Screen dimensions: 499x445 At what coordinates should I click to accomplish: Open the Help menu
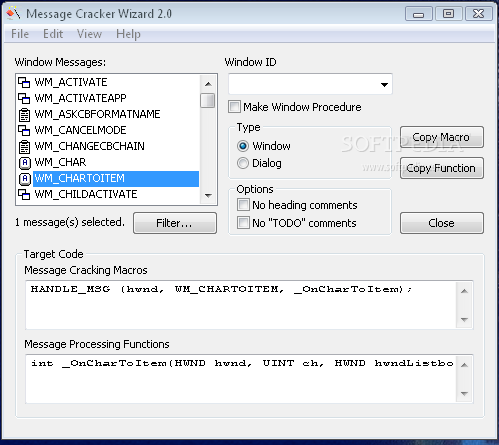tap(128, 34)
